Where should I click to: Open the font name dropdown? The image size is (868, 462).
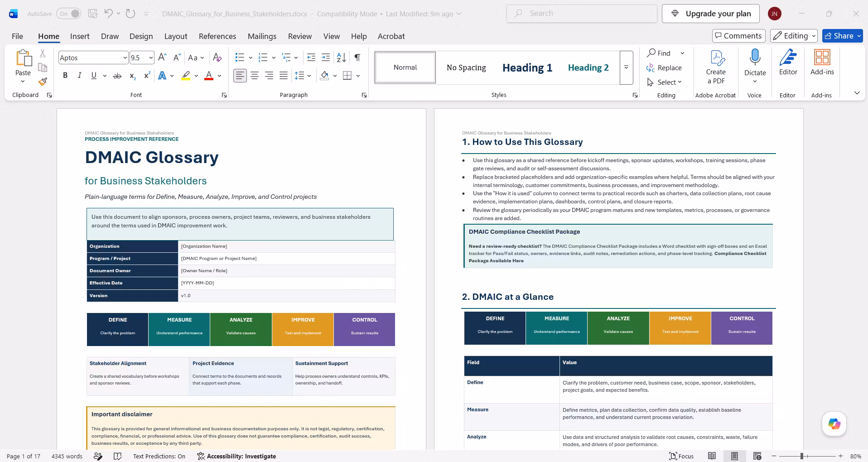point(125,58)
